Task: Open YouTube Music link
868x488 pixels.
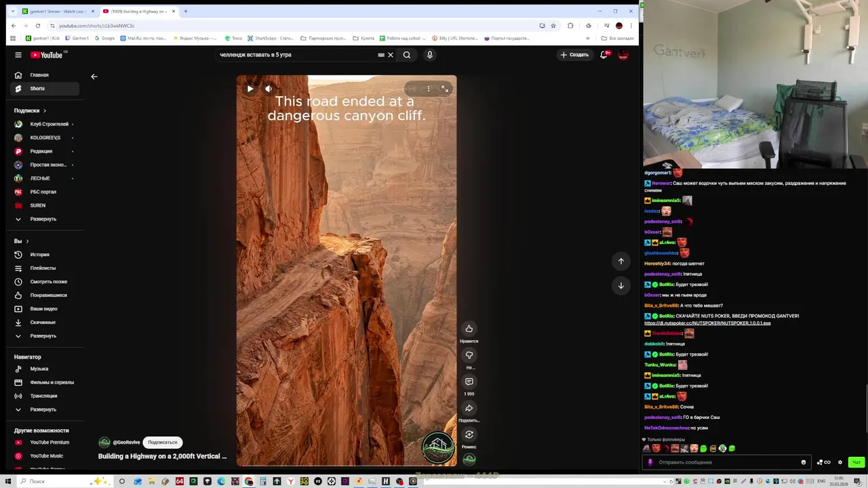Action: coord(46,456)
